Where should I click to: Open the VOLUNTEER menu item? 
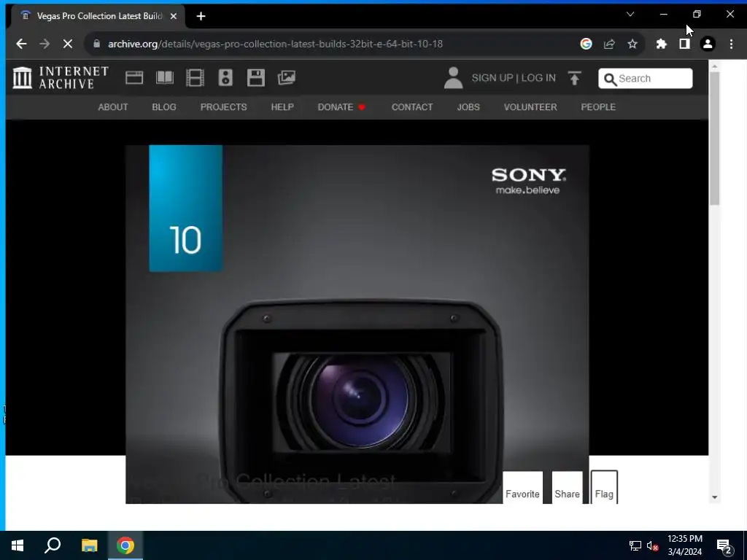pos(530,107)
